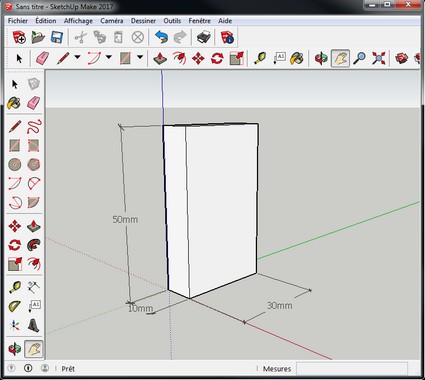
Task: Click the Zoom Extents icon
Action: click(x=379, y=58)
